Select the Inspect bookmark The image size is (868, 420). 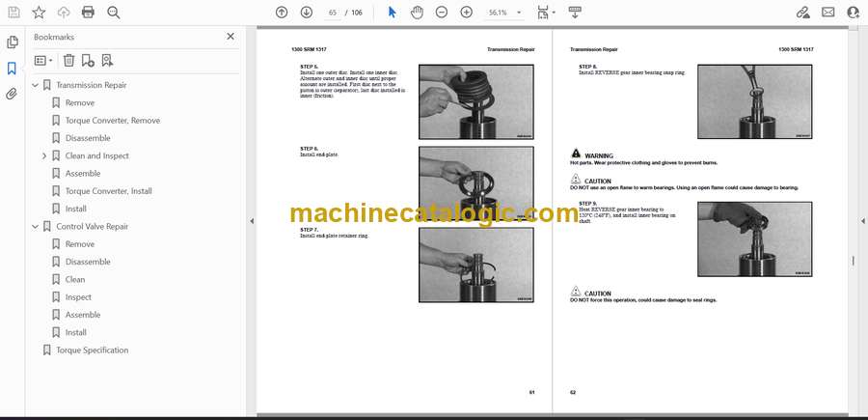coord(78,297)
